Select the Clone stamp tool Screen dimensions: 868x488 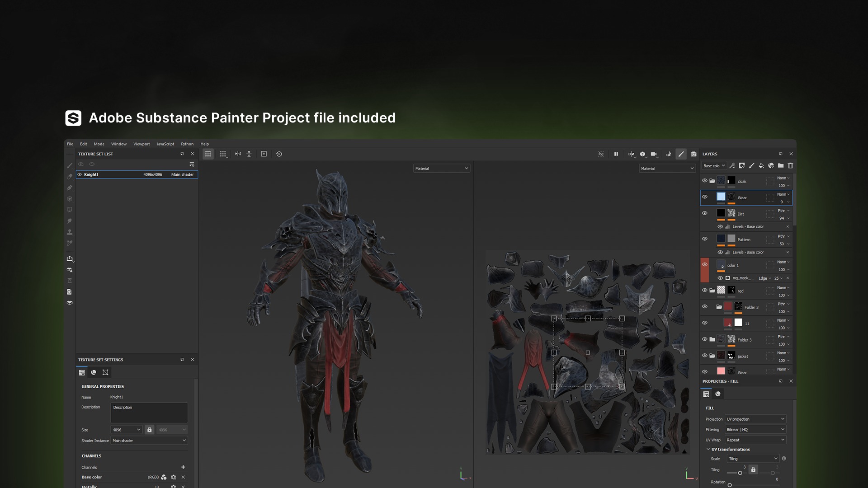coord(70,232)
